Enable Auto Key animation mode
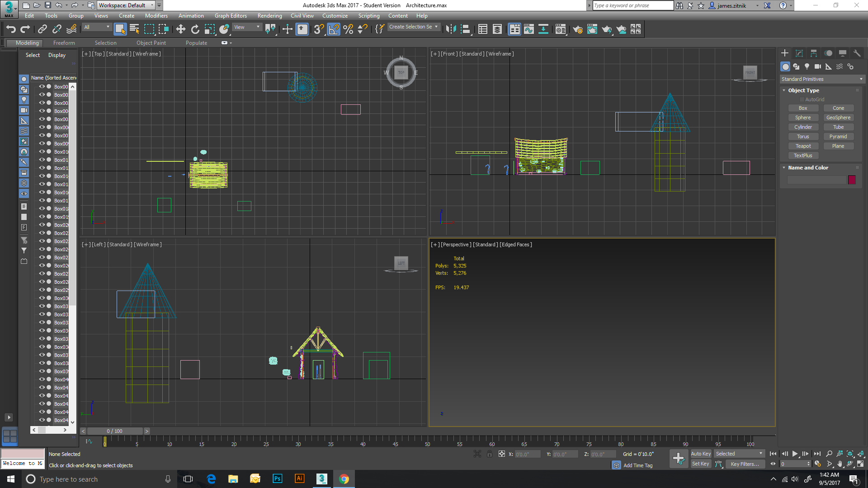Viewport: 868px width, 488px height. click(701, 454)
